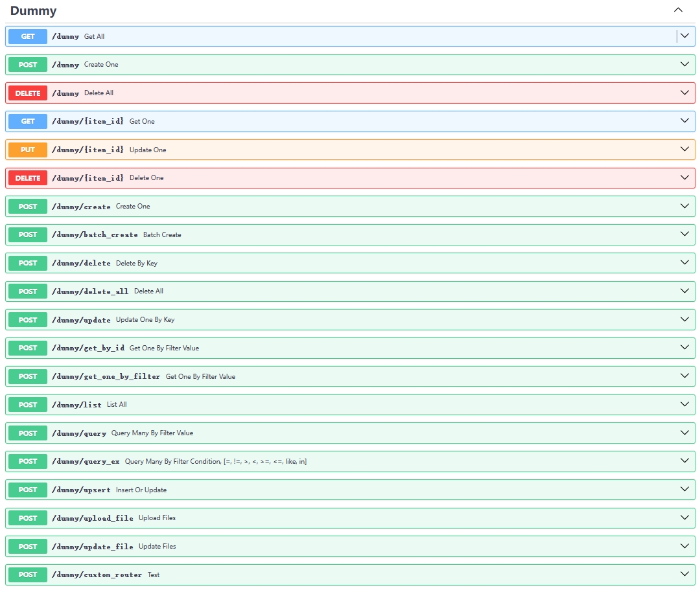Viewport: 700px width, 592px height.
Task: Click the PUT badge on /dummy/{item_id}
Action: click(x=27, y=149)
